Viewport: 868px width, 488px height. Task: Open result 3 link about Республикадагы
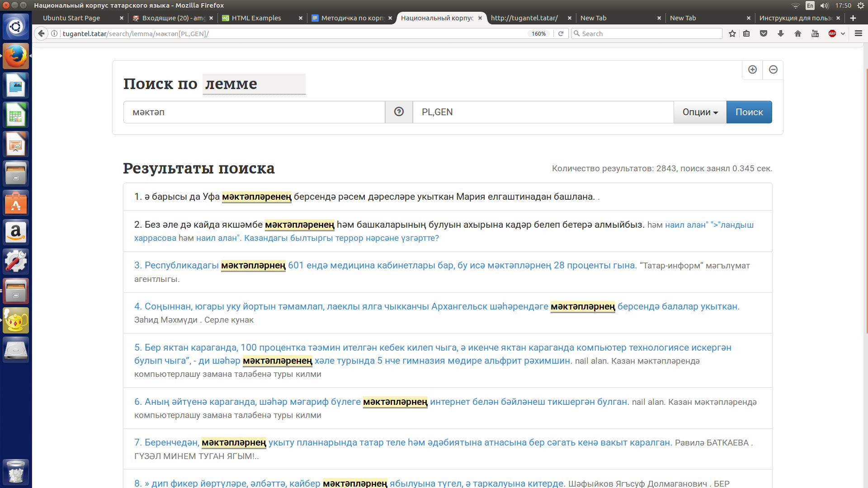click(181, 265)
